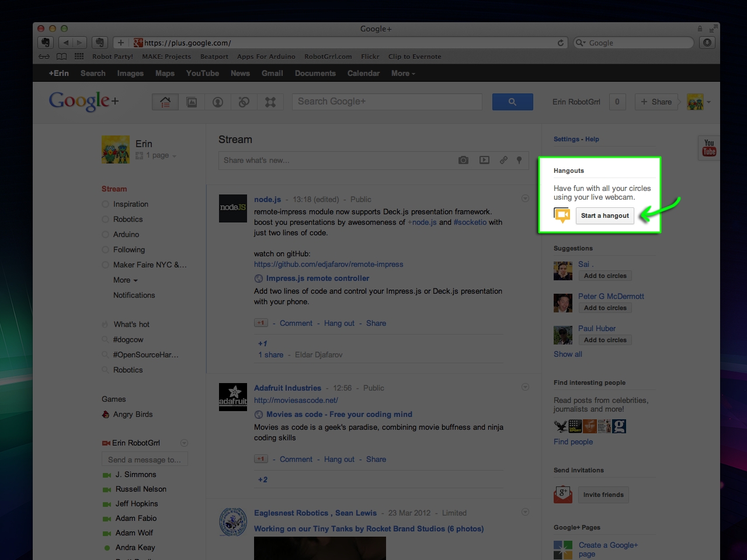This screenshot has width=747, height=560.
Task: Click the browser reload icon
Action: [x=561, y=43]
